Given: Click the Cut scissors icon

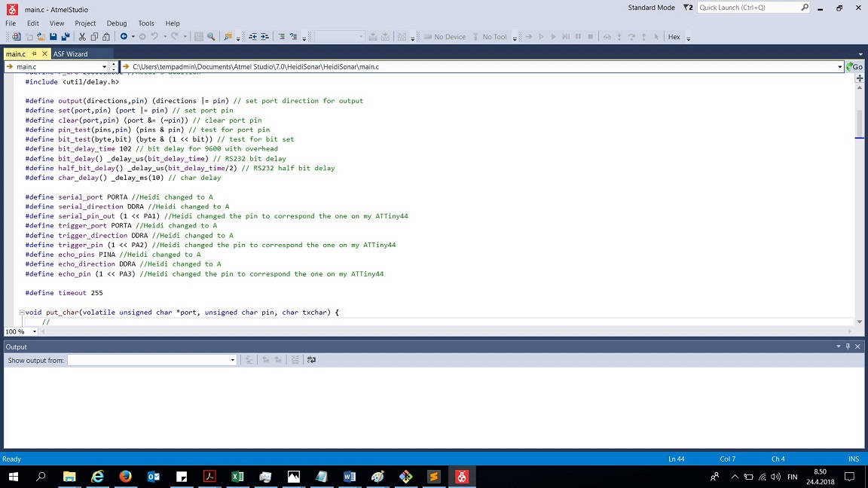Looking at the screenshot, I should click(x=82, y=36).
